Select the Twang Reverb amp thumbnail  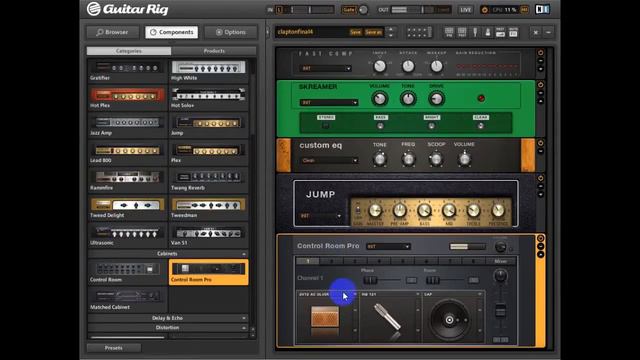click(x=209, y=180)
